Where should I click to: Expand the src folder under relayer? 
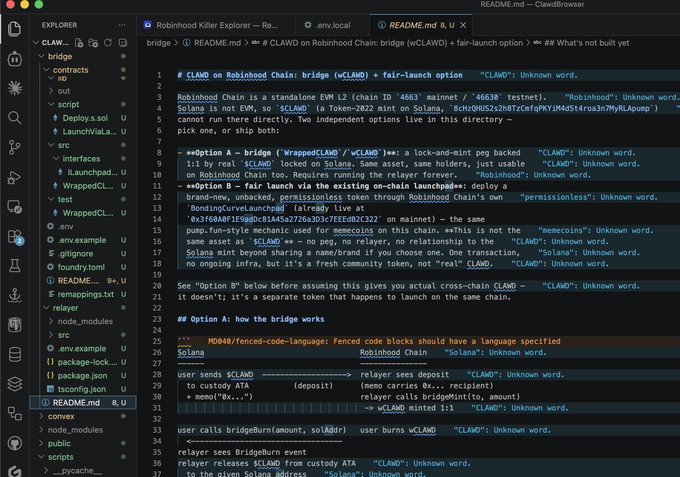click(63, 335)
